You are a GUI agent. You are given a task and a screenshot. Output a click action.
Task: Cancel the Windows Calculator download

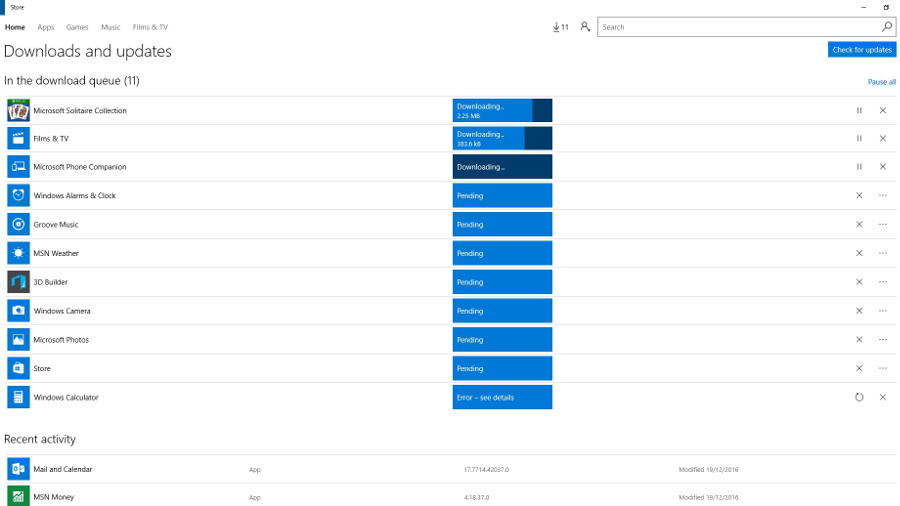[883, 397]
